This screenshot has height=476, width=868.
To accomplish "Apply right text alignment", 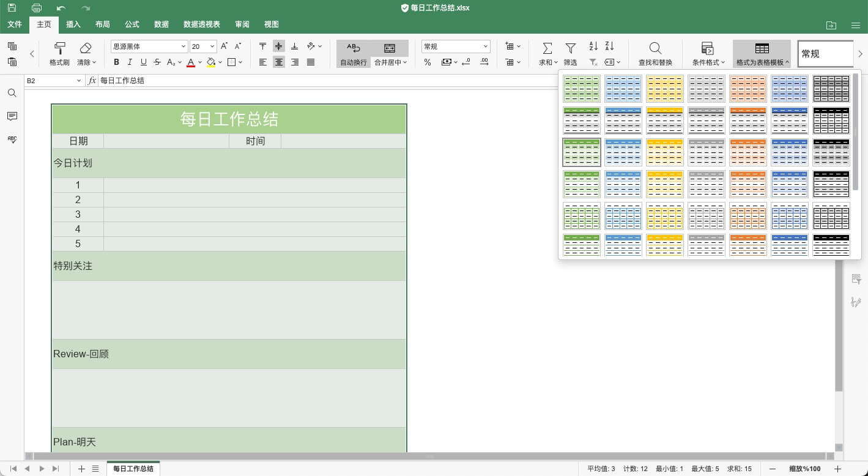I will [295, 62].
